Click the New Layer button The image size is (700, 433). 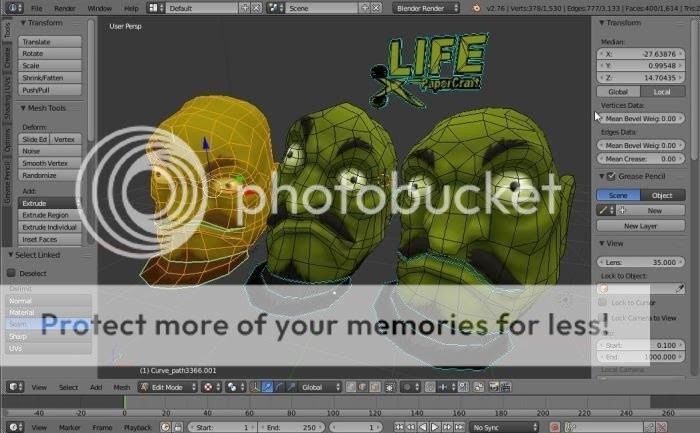pos(641,226)
